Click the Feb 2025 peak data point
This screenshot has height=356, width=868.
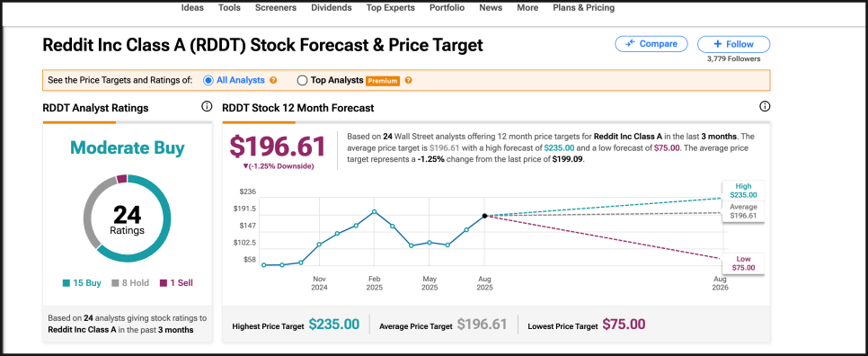[x=375, y=211]
